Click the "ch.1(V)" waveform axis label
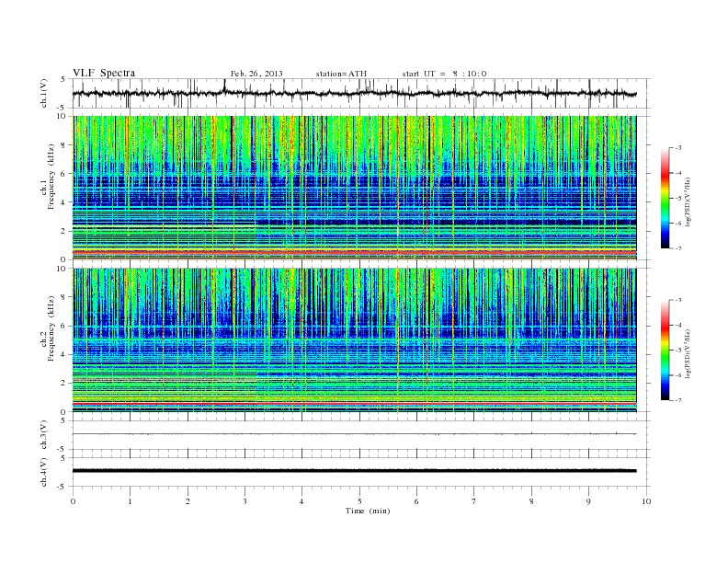Screen dimensions: 728x563 (x=44, y=93)
